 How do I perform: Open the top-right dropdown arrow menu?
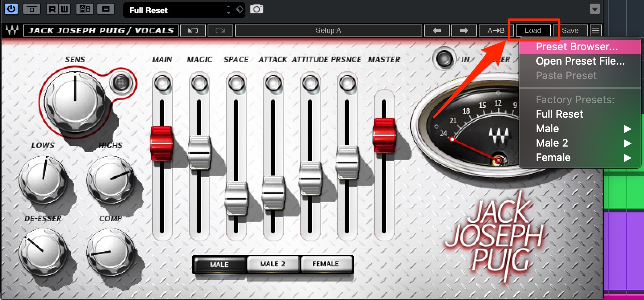pos(595,9)
